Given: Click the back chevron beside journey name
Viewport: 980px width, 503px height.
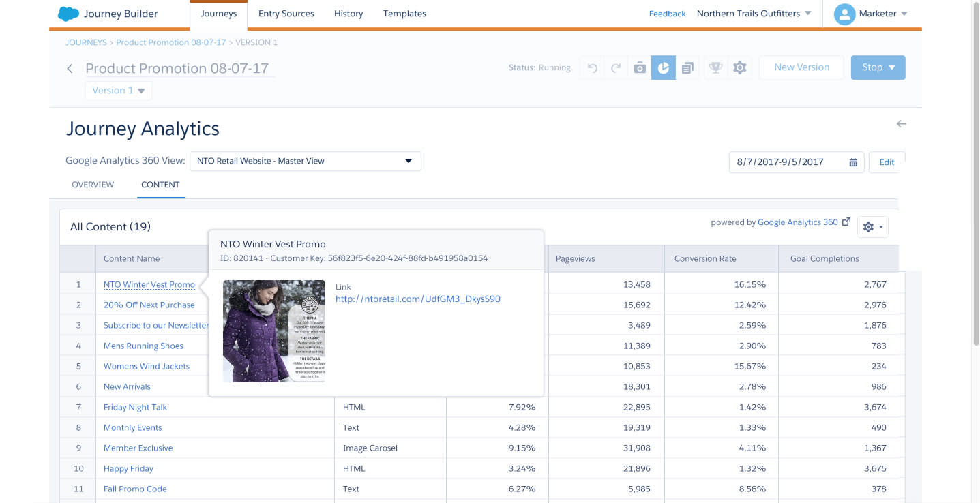Looking at the screenshot, I should point(70,69).
